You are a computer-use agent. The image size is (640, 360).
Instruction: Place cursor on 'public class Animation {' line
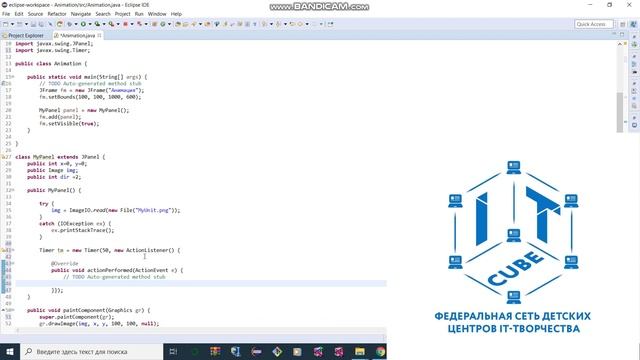click(51, 64)
